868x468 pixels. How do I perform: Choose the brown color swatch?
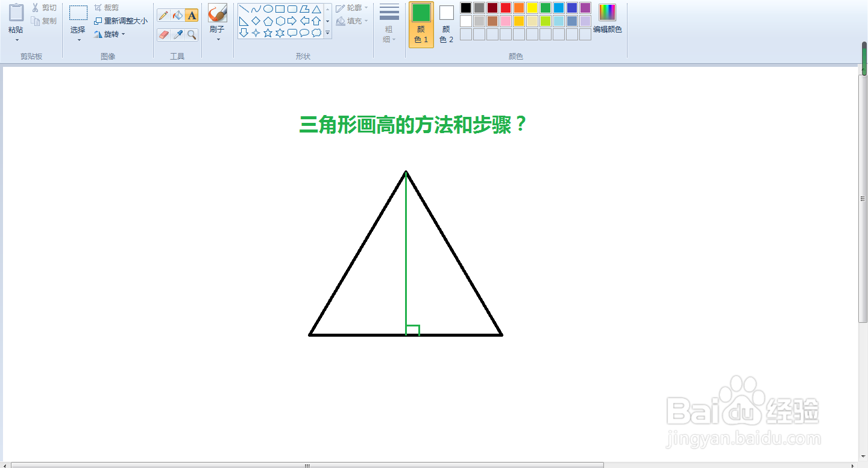tap(492, 21)
